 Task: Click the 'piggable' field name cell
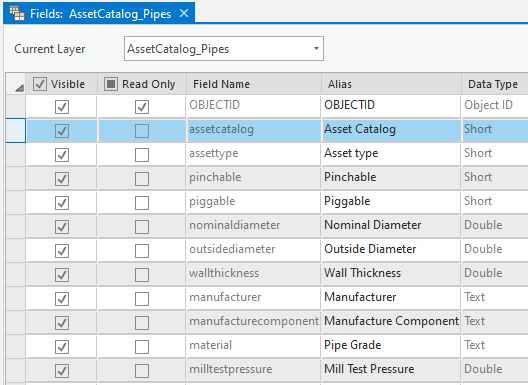click(253, 202)
